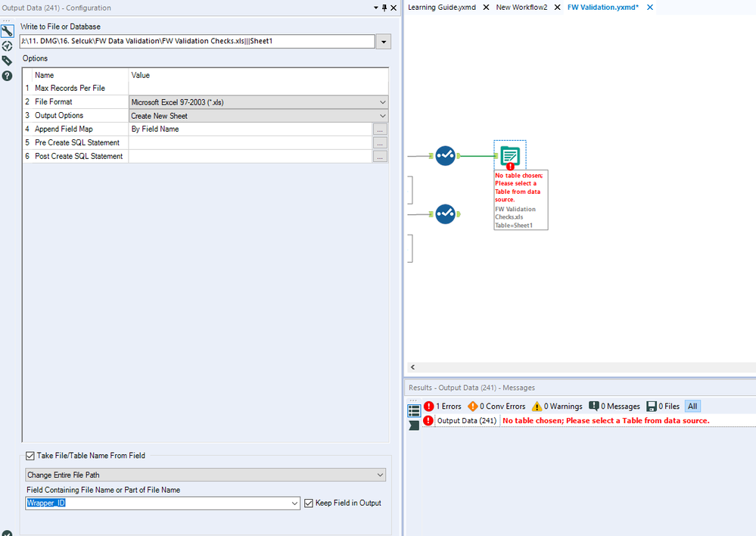Click error icon next to Output Data (241)

click(428, 420)
